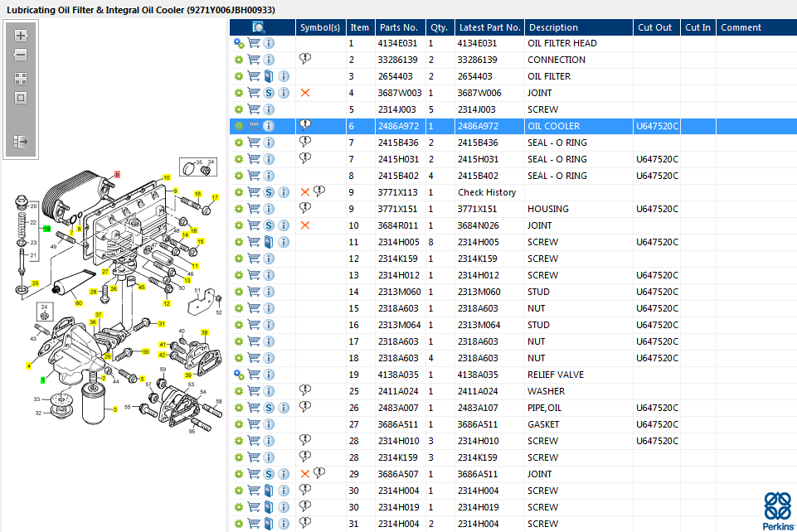The width and height of the screenshot is (797, 532).
Task: Click the orange X for part 3771X113
Action: tap(305, 192)
